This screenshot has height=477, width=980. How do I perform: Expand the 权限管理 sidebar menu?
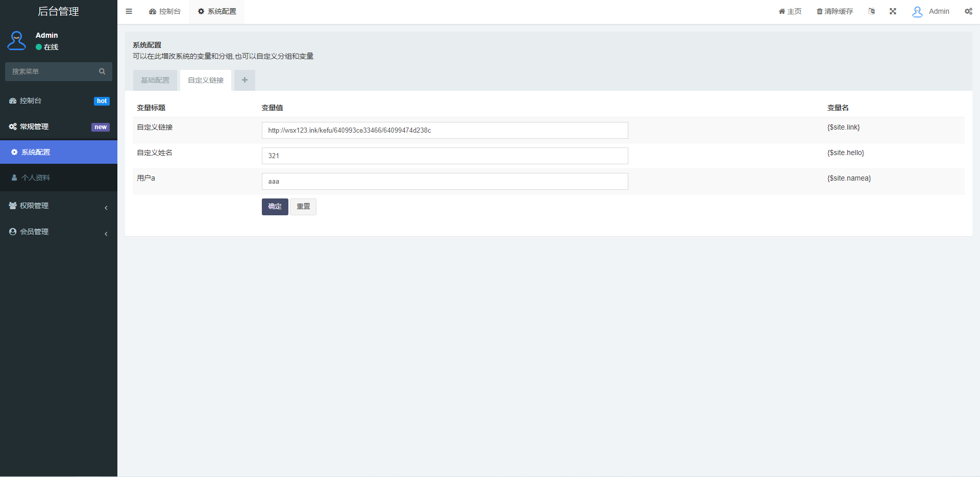click(58, 206)
